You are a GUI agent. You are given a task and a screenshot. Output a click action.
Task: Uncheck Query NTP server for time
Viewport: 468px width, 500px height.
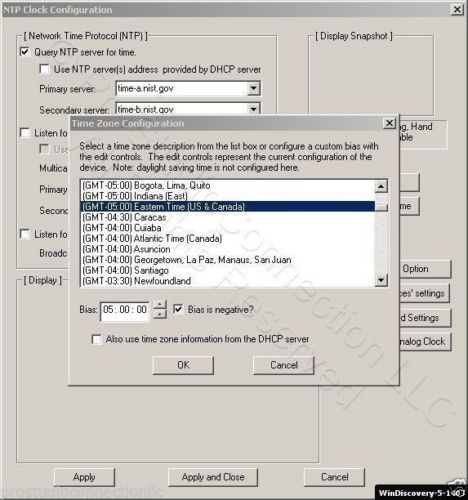point(25,52)
